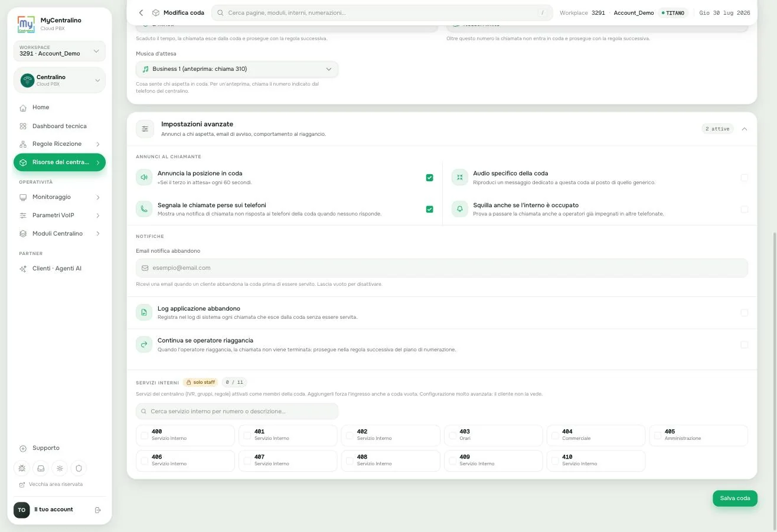Toggle the theme sun icon

60,468
